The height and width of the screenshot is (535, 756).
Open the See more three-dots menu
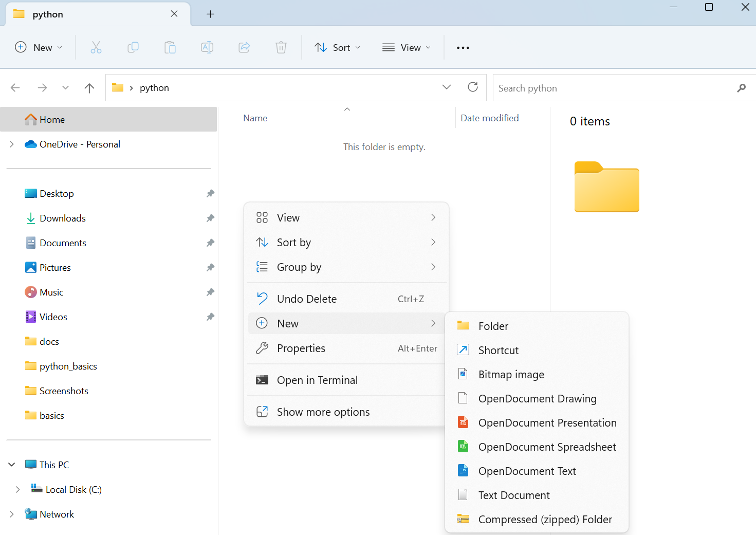pos(463,48)
